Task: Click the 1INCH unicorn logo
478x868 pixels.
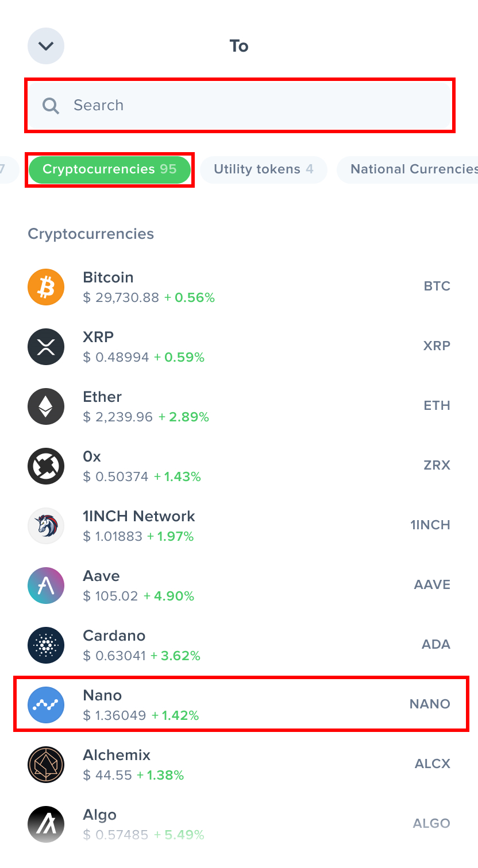Action: 46,526
